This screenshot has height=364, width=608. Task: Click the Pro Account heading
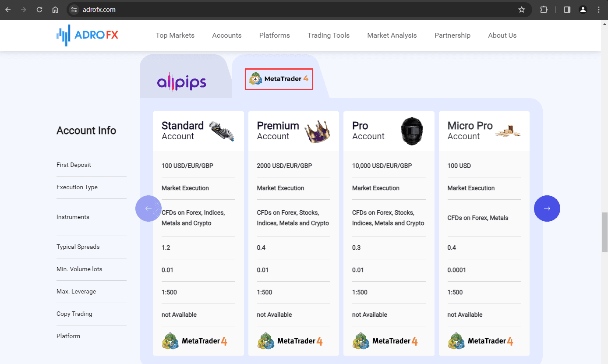368,131
